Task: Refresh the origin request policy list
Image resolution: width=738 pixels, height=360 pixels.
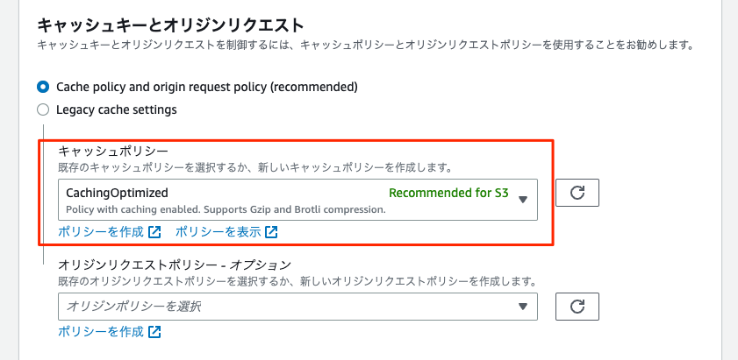Action: (577, 306)
